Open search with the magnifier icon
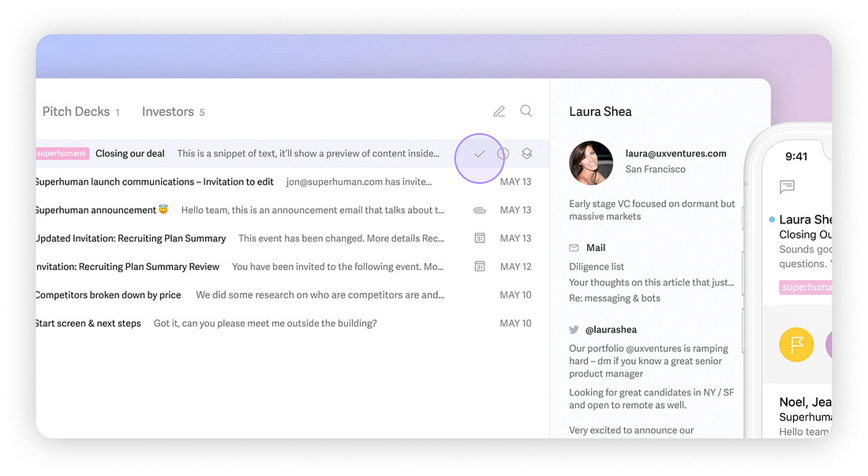This screenshot has height=476, width=868. point(526,111)
